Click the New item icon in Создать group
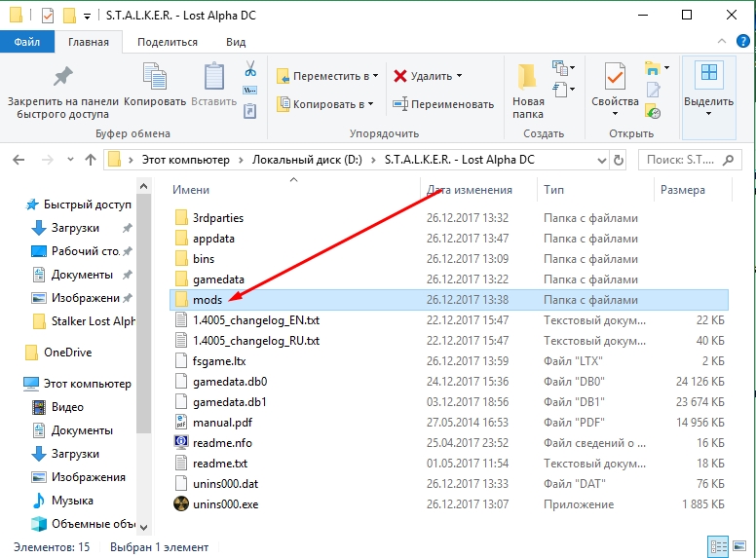Screen dimensions: 756x558 coord(560,68)
